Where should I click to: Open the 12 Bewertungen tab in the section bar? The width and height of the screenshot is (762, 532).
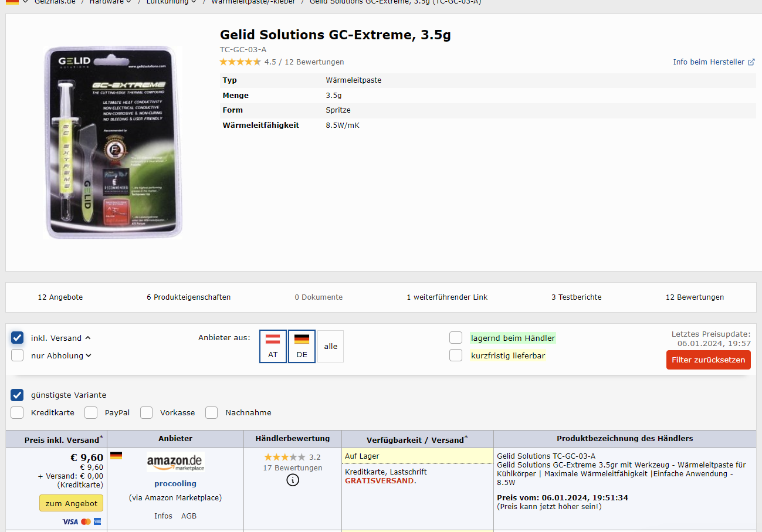pyautogui.click(x=695, y=297)
